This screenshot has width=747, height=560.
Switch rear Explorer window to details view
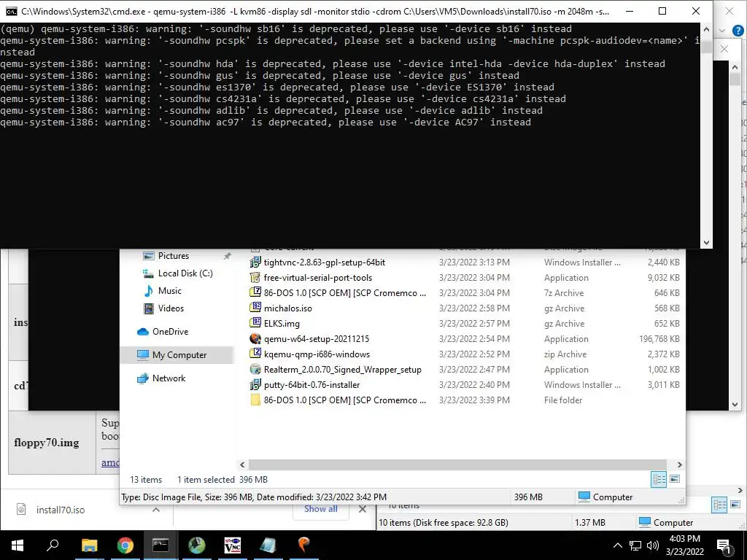719,505
